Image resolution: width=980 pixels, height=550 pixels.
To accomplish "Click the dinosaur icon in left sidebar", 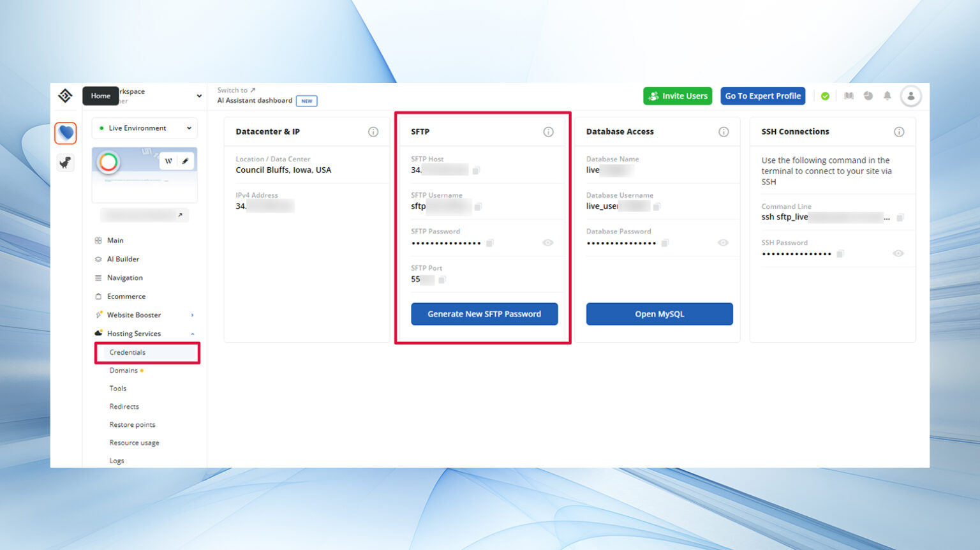I will coord(66,163).
